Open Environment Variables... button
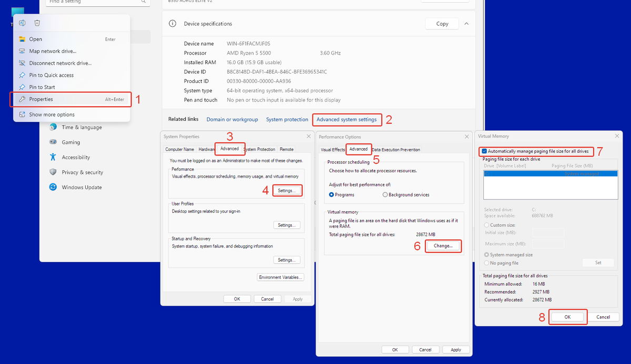Screen dimensions: 631x364 point(281,277)
